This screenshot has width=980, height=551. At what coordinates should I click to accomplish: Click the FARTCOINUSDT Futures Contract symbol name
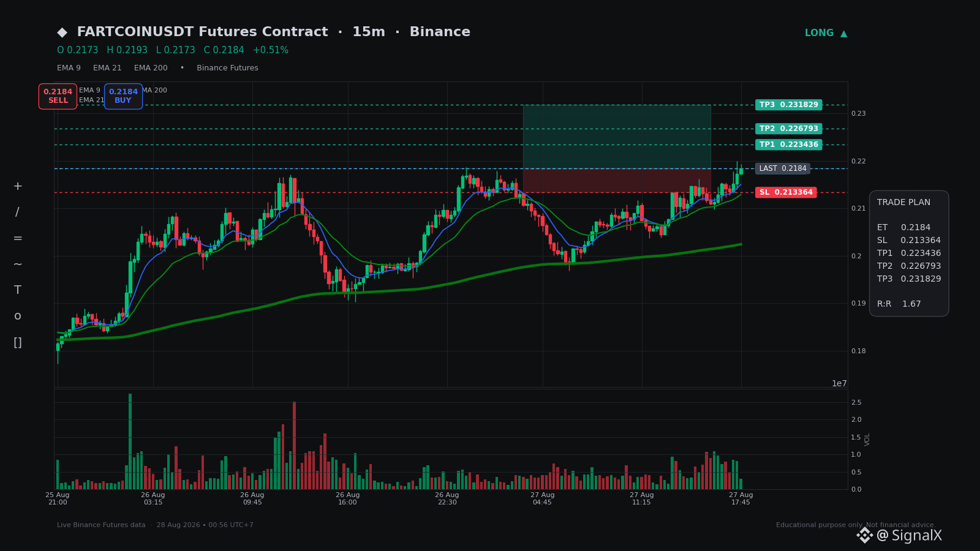click(x=203, y=32)
